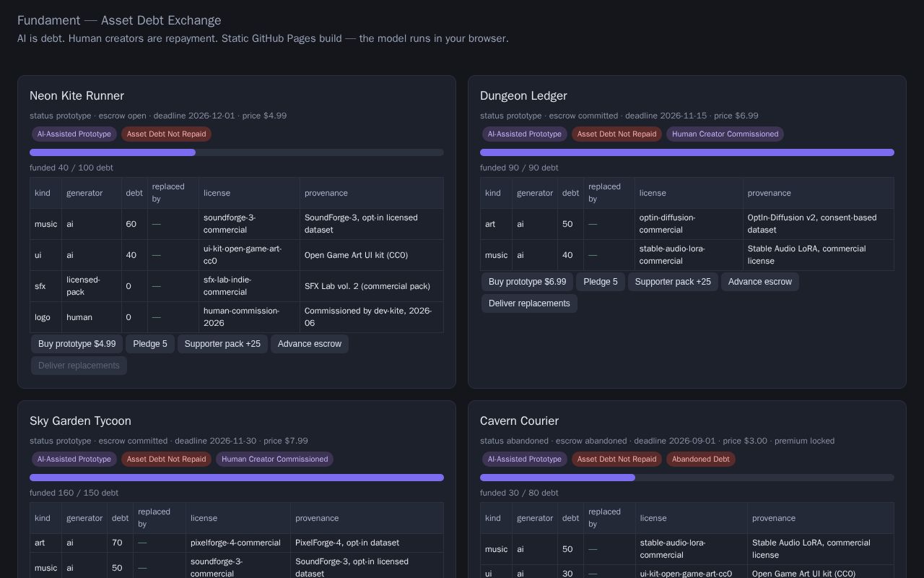
Task: Click the 'licensed-pack' generator cell
Action: (92, 286)
